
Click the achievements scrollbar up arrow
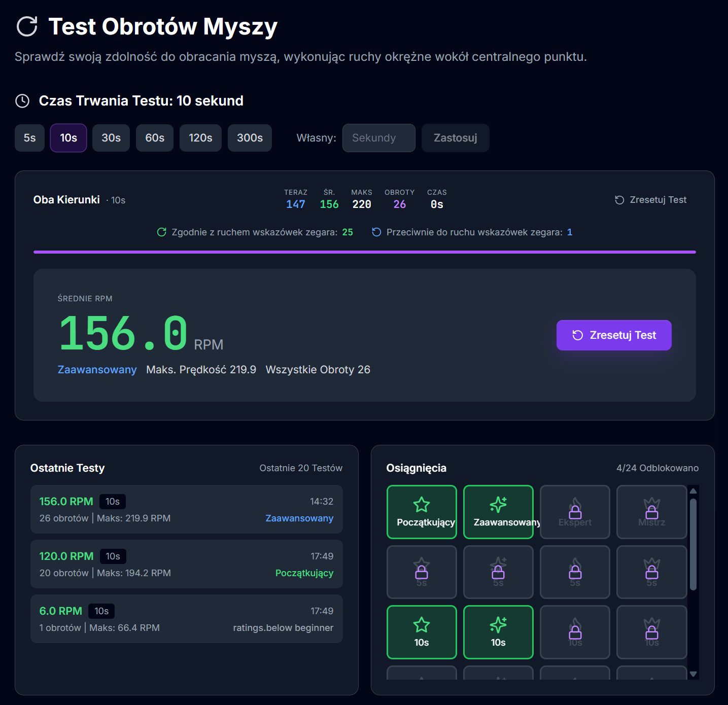point(694,491)
